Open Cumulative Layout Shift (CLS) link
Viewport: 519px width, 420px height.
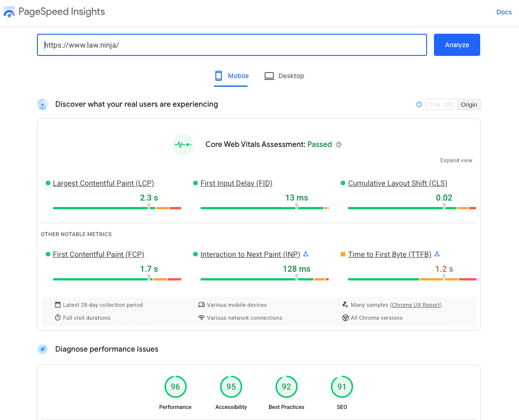[397, 183]
